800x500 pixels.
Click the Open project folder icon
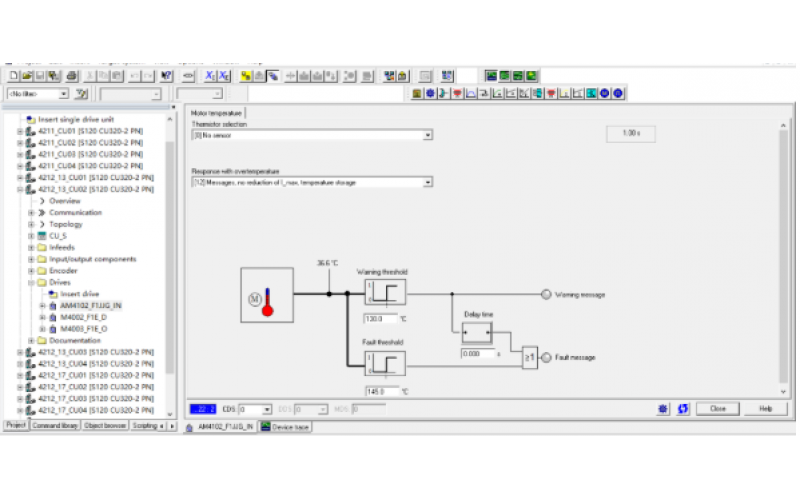pyautogui.click(x=26, y=76)
